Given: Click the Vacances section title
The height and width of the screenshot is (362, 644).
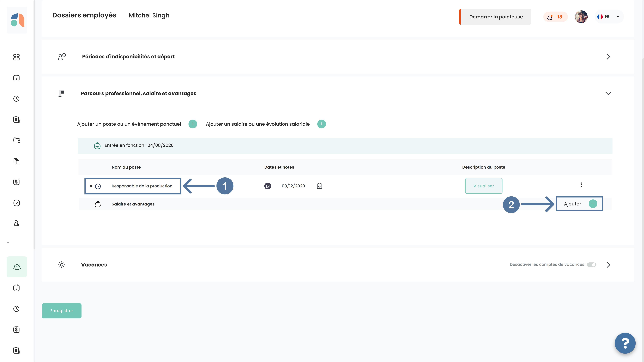Looking at the screenshot, I should click(x=94, y=265).
